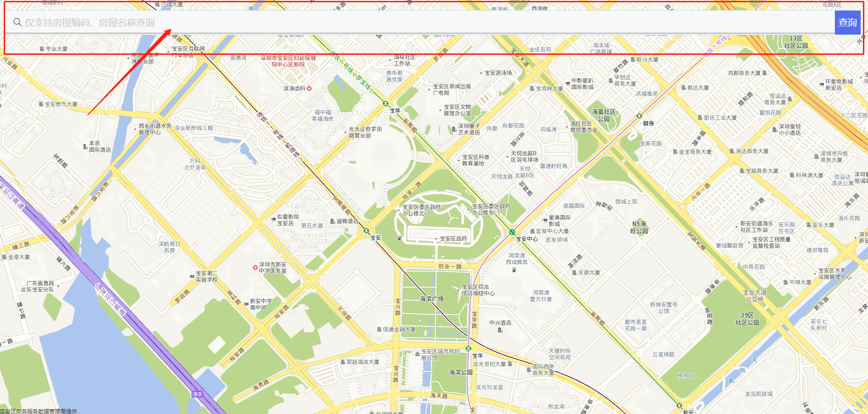Click the 13区社区公园 label
Viewport: 868px width, 414px height.
[x=796, y=42]
